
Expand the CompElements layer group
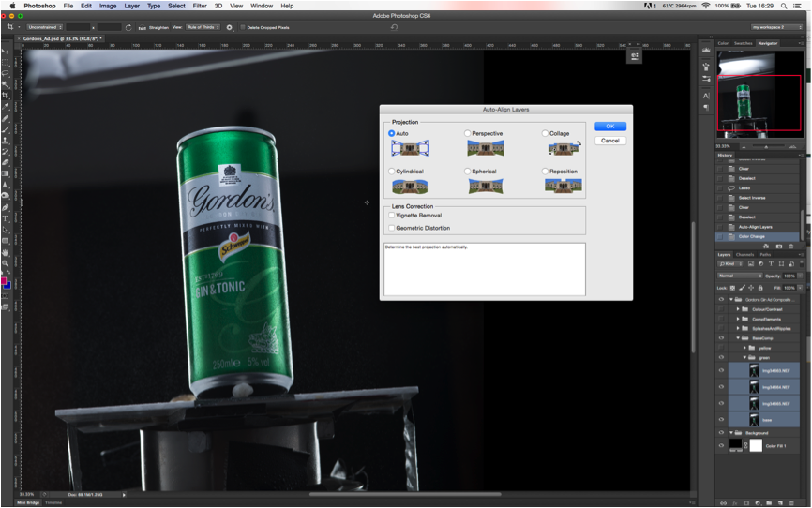tap(738, 319)
